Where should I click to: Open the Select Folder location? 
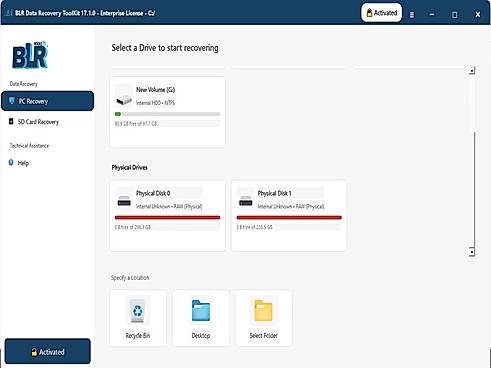264,318
